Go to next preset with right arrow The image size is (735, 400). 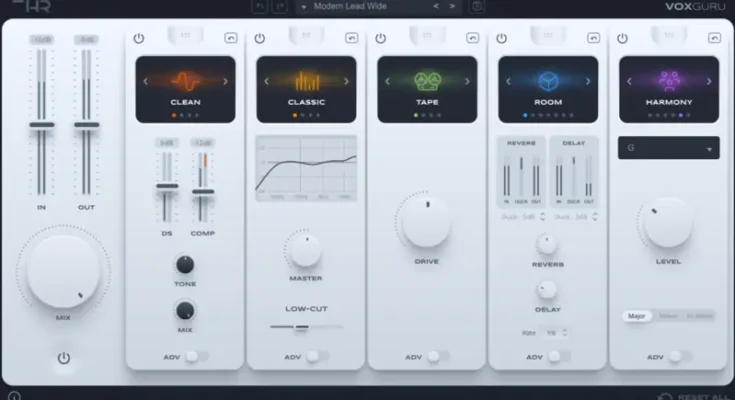[x=452, y=7]
